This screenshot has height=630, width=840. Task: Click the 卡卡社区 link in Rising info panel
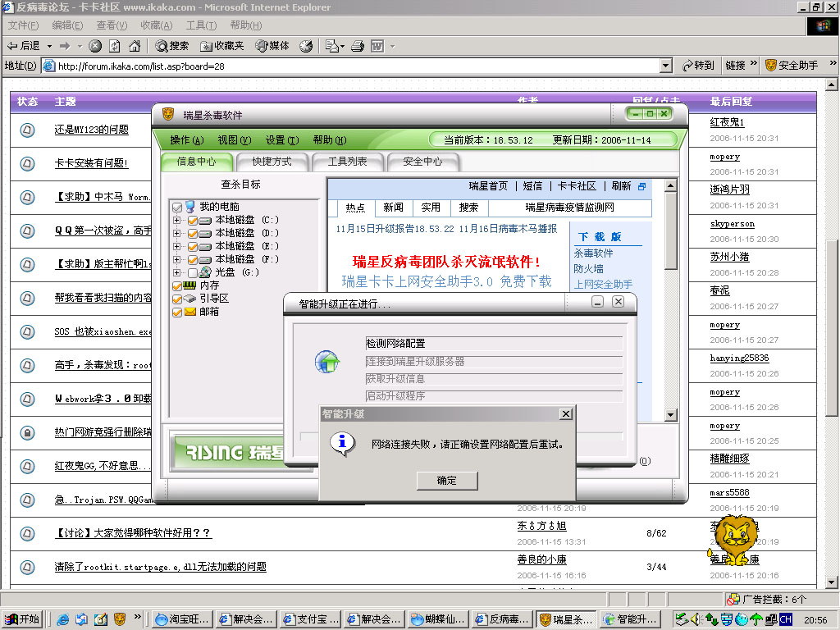tap(577, 186)
